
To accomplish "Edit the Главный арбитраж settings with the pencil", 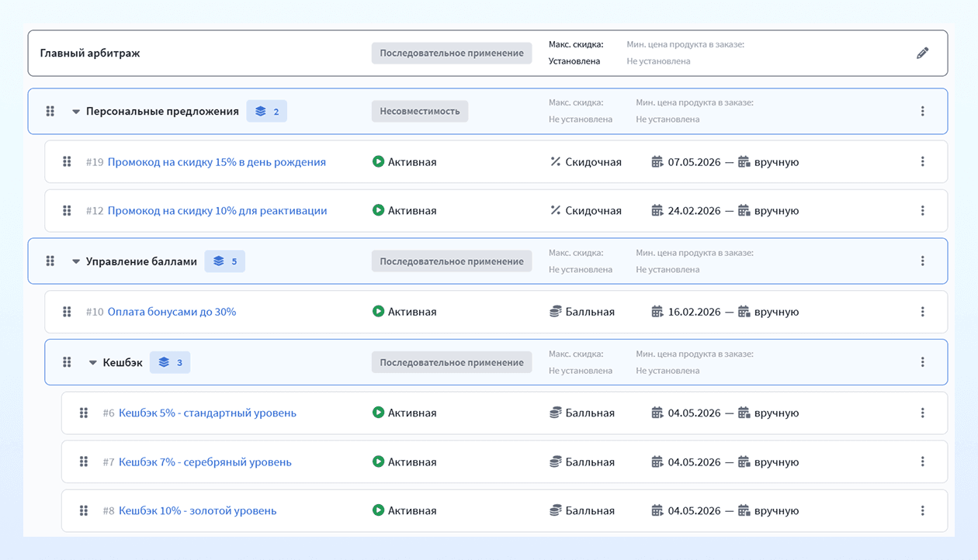I will 922,53.
